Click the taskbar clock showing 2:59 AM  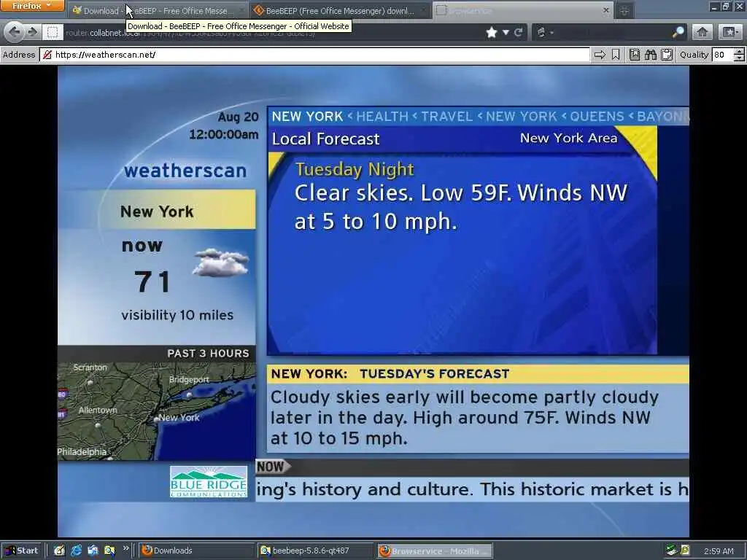[719, 551]
